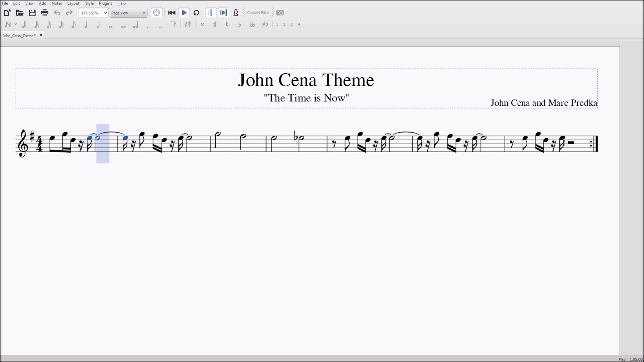The height and width of the screenshot is (362, 644).
Task: Select the whole note duration
Action: click(111, 26)
